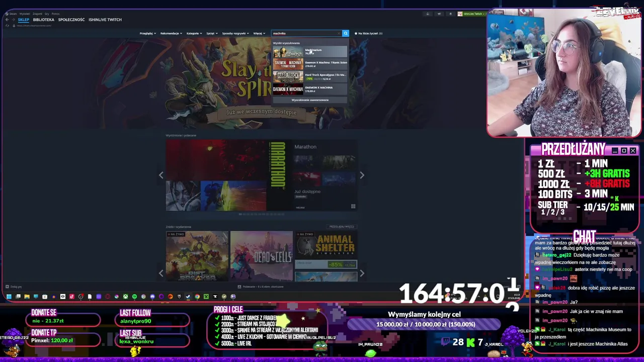Open the Windows Start menu
The width and height of the screenshot is (644, 362).
click(9, 297)
